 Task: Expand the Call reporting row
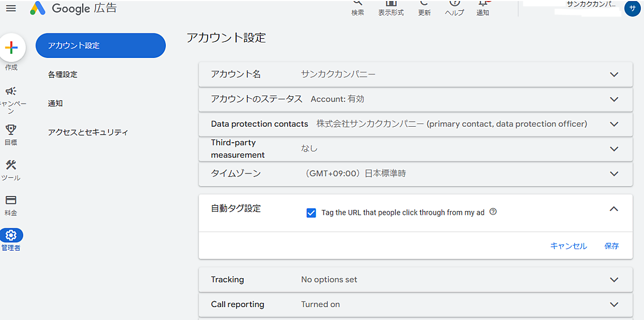(614, 304)
